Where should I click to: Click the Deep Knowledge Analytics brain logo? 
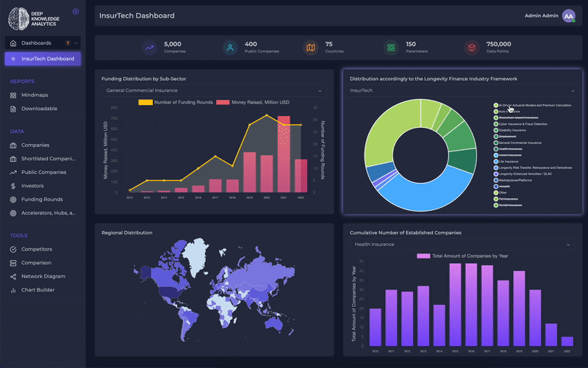click(18, 18)
